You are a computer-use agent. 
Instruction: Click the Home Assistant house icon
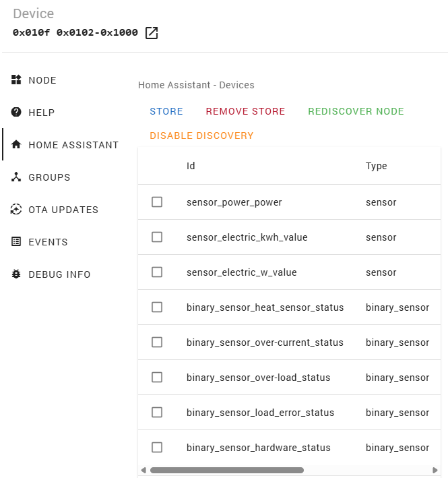17,145
